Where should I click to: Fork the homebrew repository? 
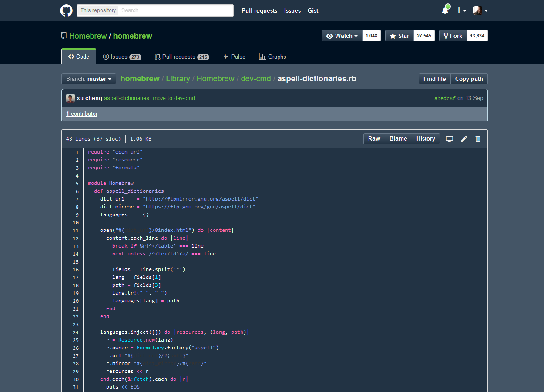(452, 36)
